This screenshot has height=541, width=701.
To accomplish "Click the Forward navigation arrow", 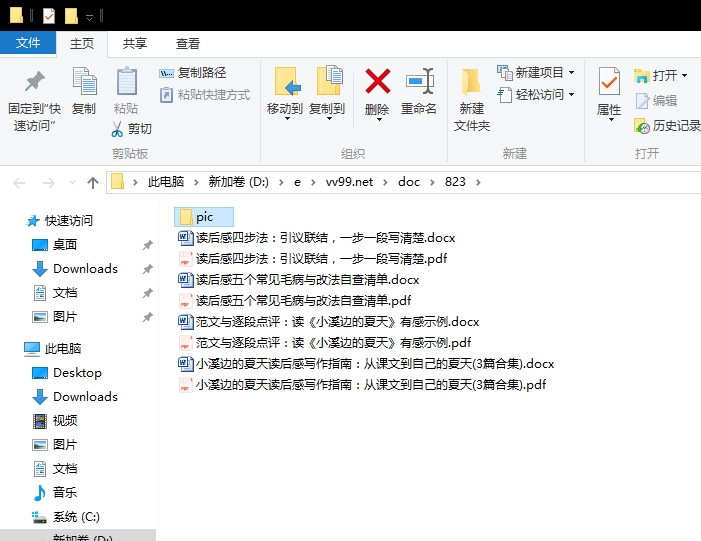I will point(48,182).
